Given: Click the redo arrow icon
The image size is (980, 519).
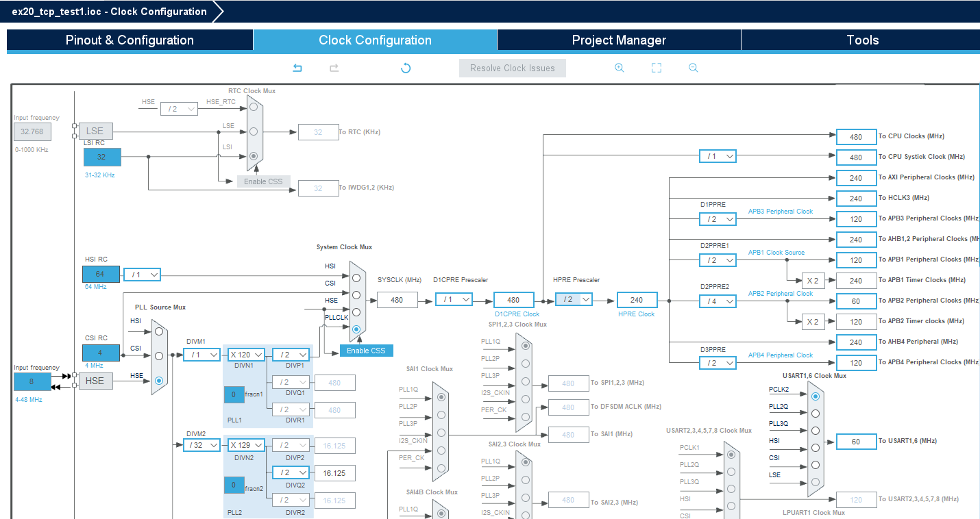Looking at the screenshot, I should pos(334,68).
